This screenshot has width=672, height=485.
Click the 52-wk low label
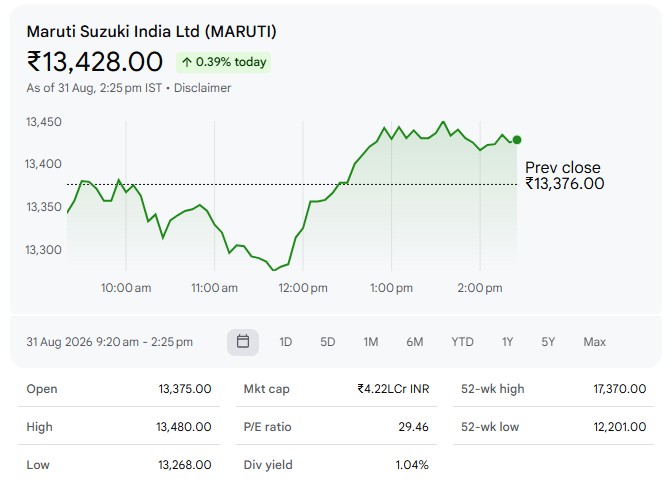pyautogui.click(x=490, y=427)
